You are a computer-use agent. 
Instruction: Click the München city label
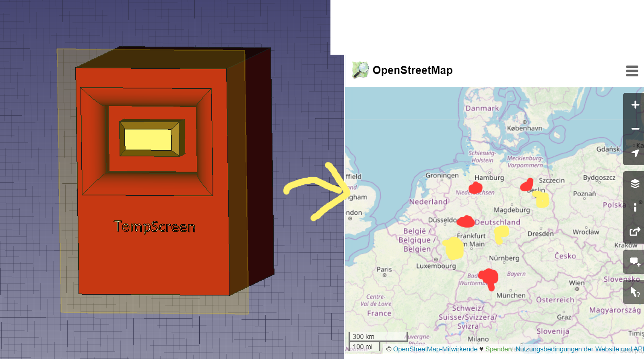511,295
